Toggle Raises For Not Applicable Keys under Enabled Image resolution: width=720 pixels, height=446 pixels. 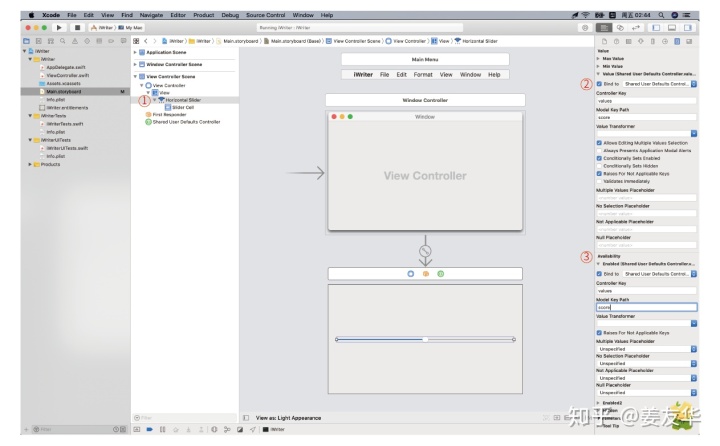[x=599, y=333]
